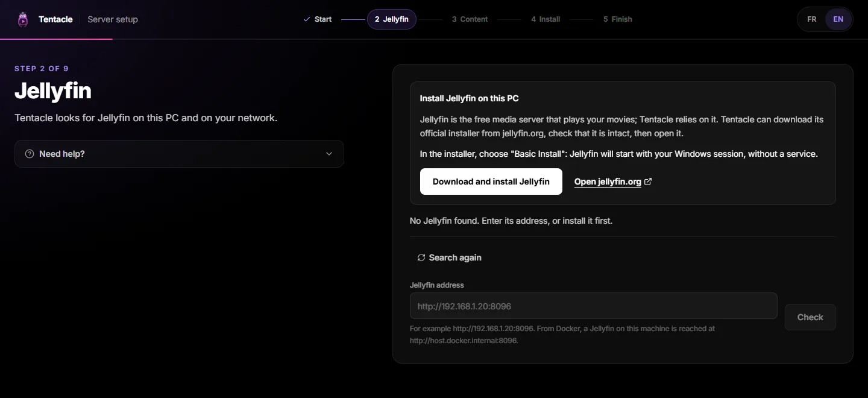The image size is (868, 398).
Task: Click the checkmark icon on Start step
Action: click(x=307, y=19)
